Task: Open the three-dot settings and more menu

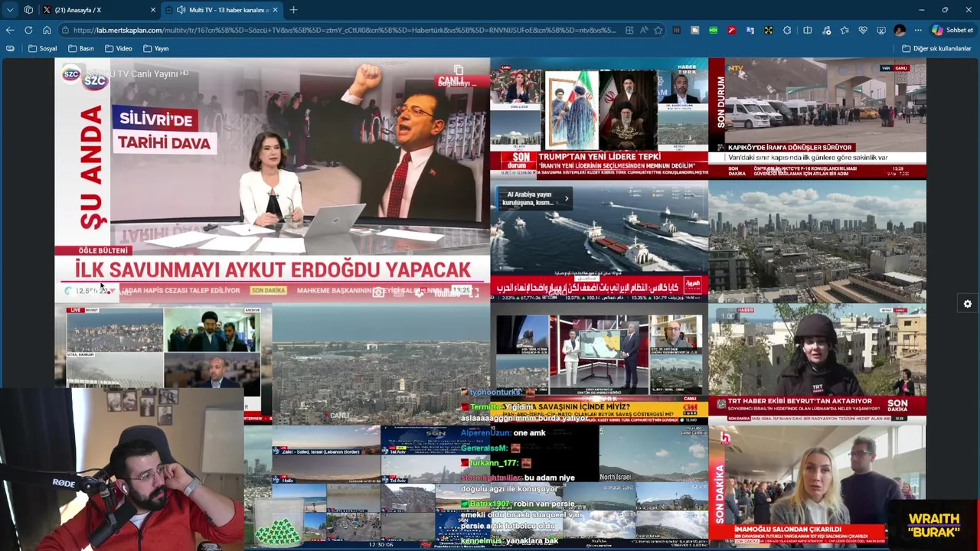Action: point(918,30)
